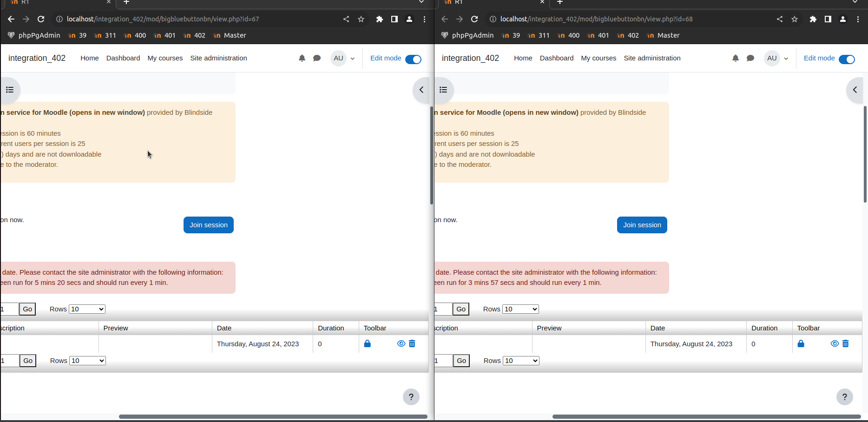Image resolution: width=868 pixels, height=422 pixels.
Task: Click back arrow in left browser window
Action: click(x=11, y=19)
